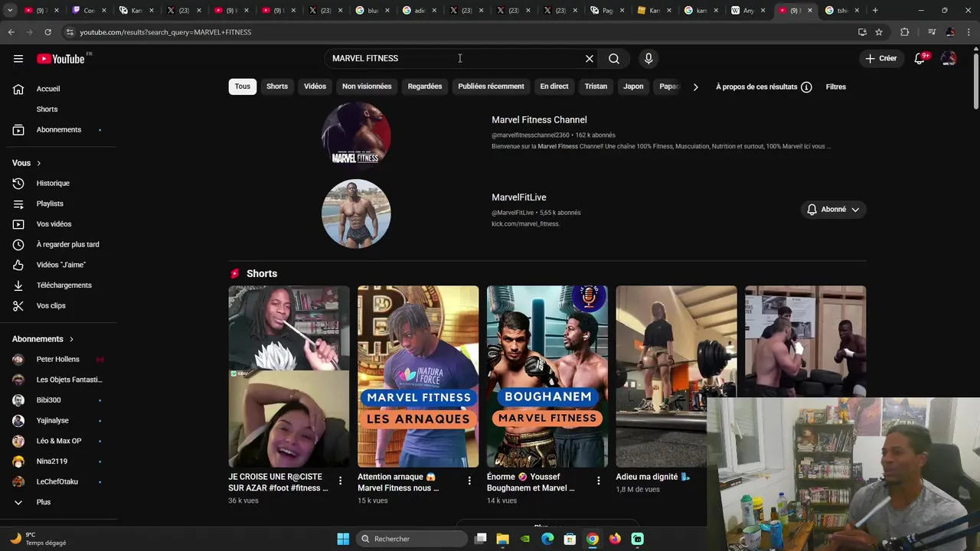Clear the search query with X

coord(590,59)
